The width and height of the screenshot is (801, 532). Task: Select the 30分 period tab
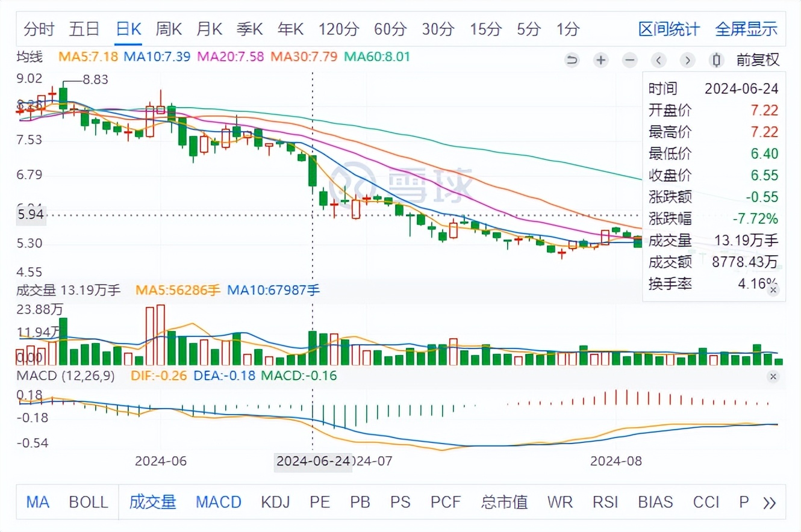[438, 29]
